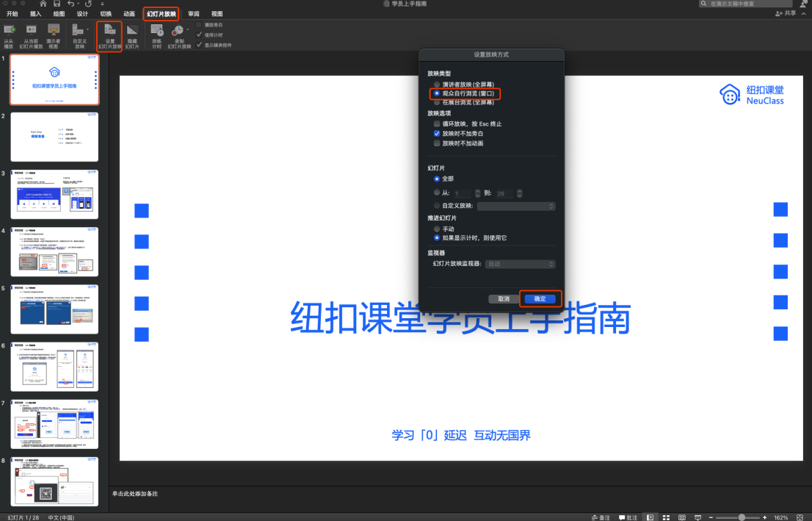Click the Home icon in title bar

click(x=43, y=4)
